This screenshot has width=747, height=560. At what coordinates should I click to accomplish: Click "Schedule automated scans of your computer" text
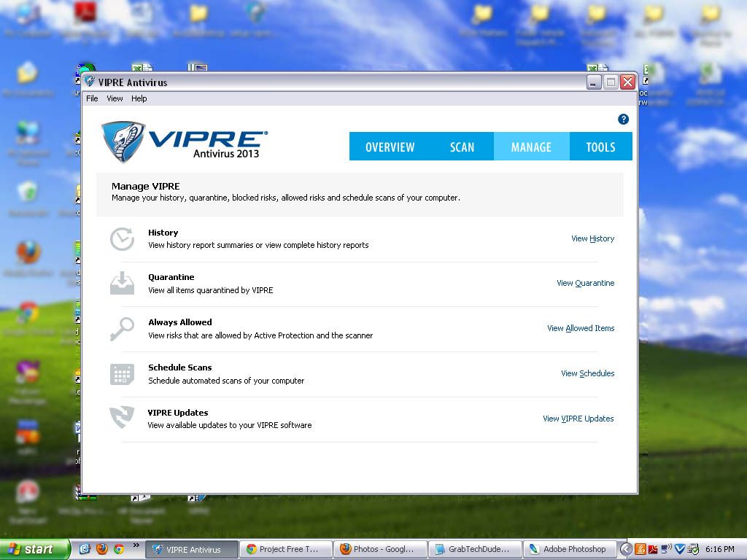pyautogui.click(x=226, y=381)
